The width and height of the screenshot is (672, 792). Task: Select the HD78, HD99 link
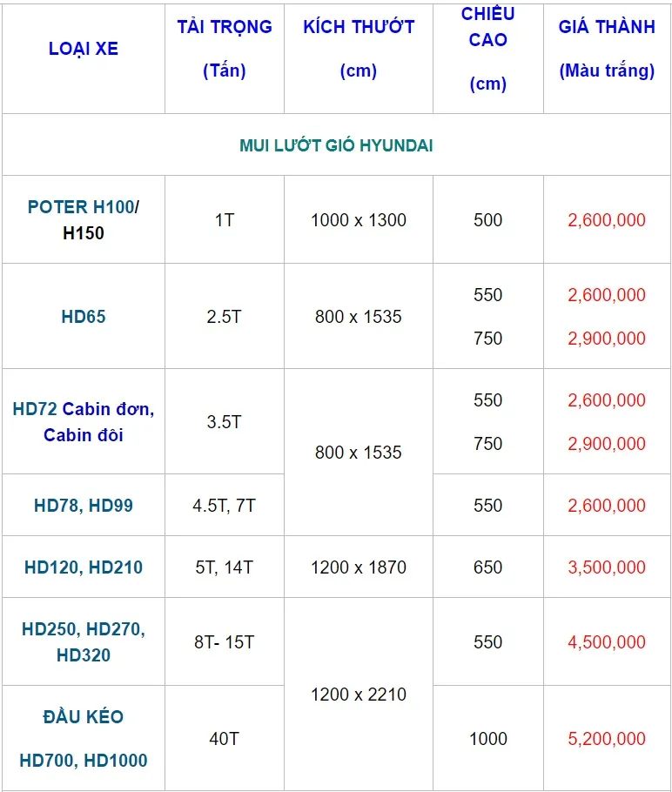click(84, 506)
